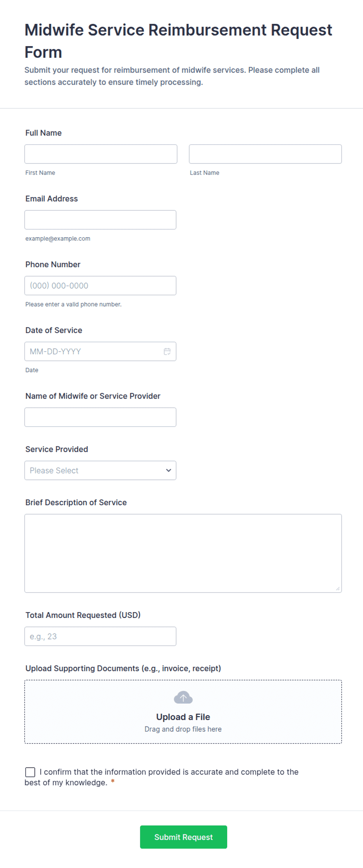
Task: Click the "Email Address" field label
Action: pos(52,199)
